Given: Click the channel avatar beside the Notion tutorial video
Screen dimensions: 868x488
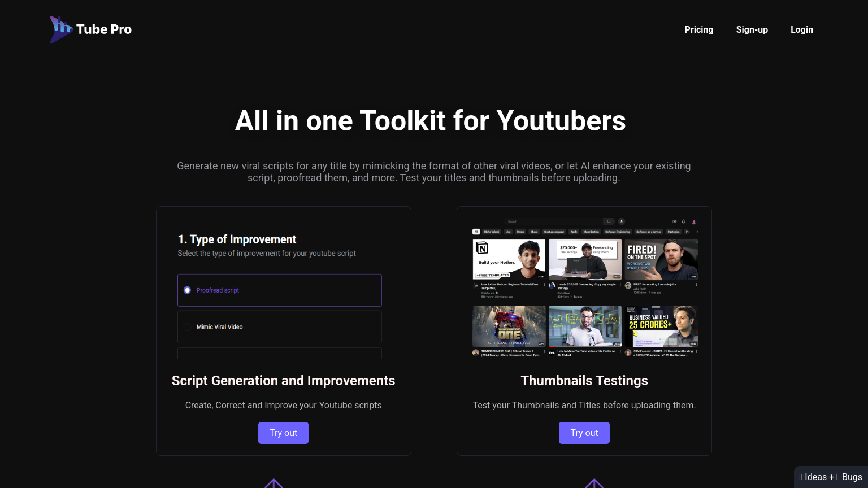Looking at the screenshot, I should click(x=475, y=286).
